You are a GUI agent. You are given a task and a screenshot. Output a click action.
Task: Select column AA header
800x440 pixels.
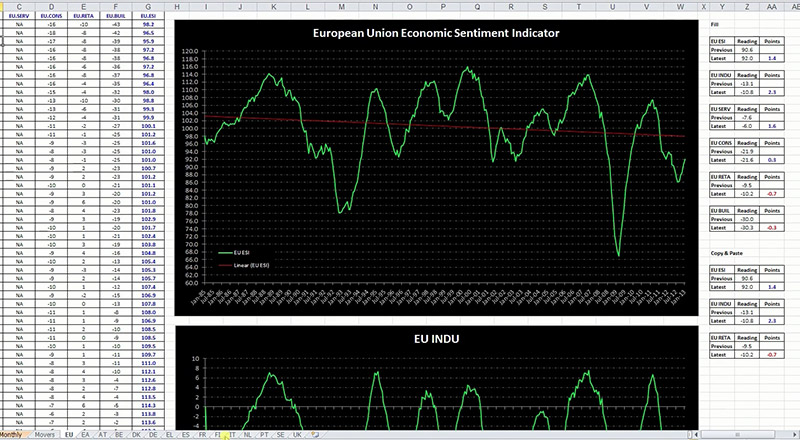click(x=772, y=7)
